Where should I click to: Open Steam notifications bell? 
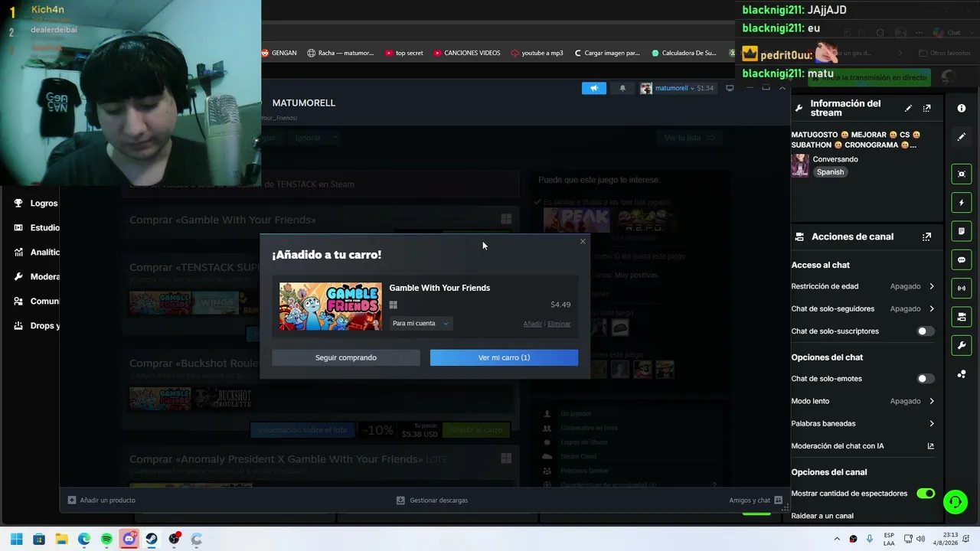622,88
